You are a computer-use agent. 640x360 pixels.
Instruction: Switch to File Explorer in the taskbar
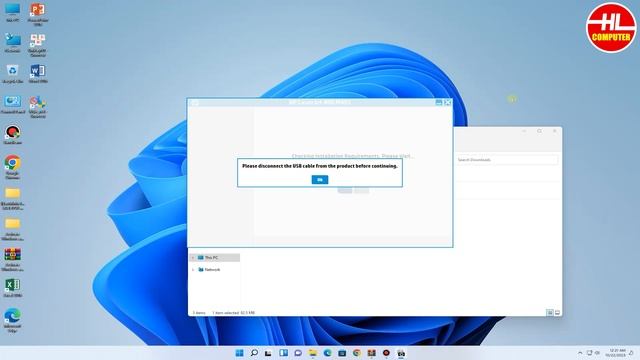click(x=313, y=353)
